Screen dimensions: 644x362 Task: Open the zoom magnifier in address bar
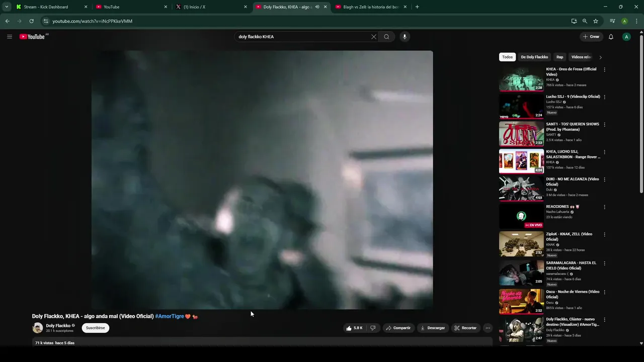[x=585, y=21]
